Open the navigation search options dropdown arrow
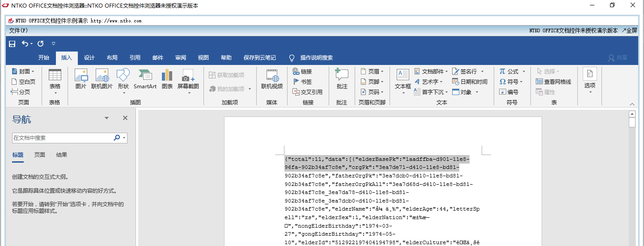 [124, 138]
